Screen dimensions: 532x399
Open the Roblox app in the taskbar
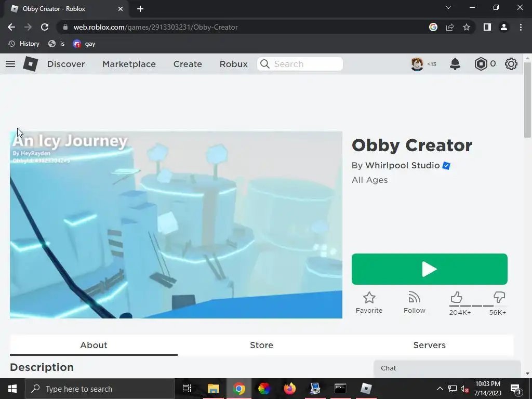coord(366,389)
